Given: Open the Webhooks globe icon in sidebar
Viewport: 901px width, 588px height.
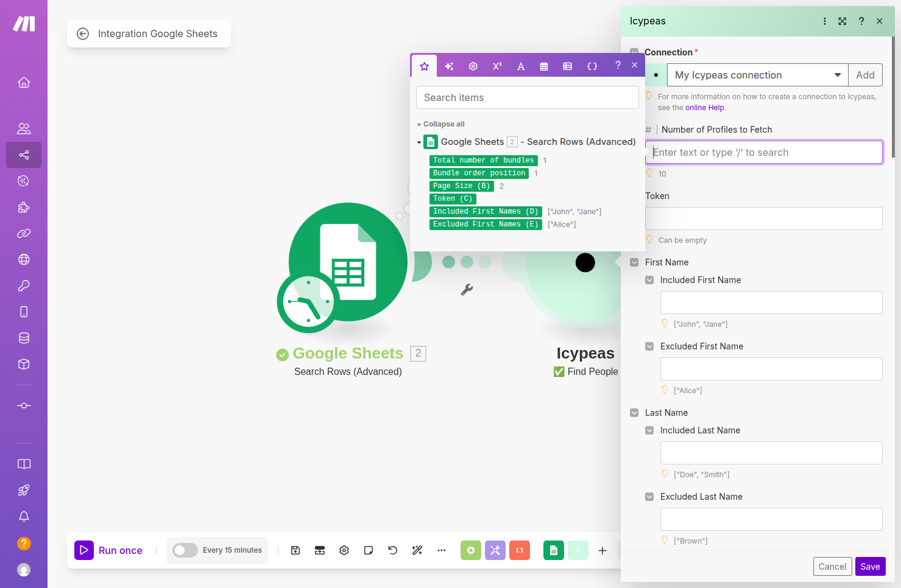Looking at the screenshot, I should 24,259.
